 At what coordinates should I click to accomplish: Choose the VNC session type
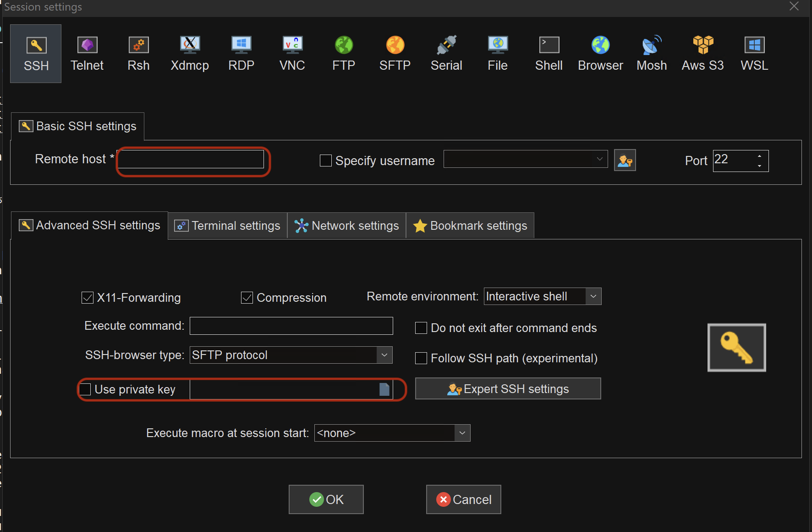pyautogui.click(x=292, y=53)
